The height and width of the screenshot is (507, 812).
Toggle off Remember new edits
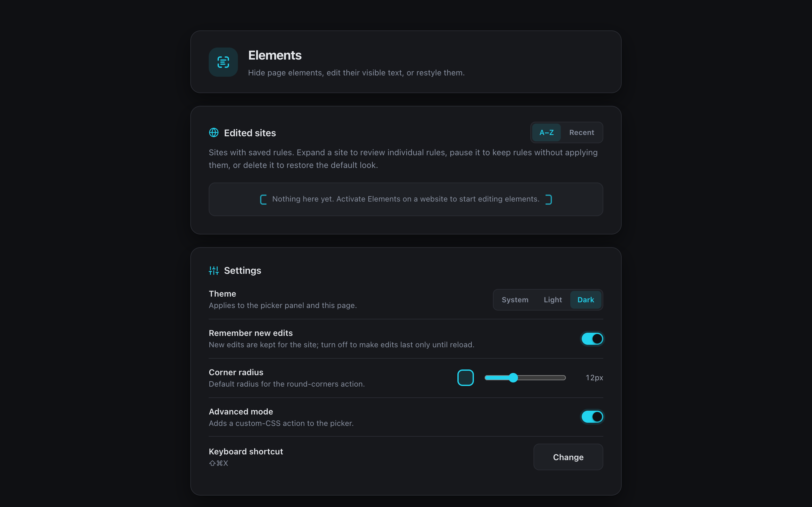[592, 339]
